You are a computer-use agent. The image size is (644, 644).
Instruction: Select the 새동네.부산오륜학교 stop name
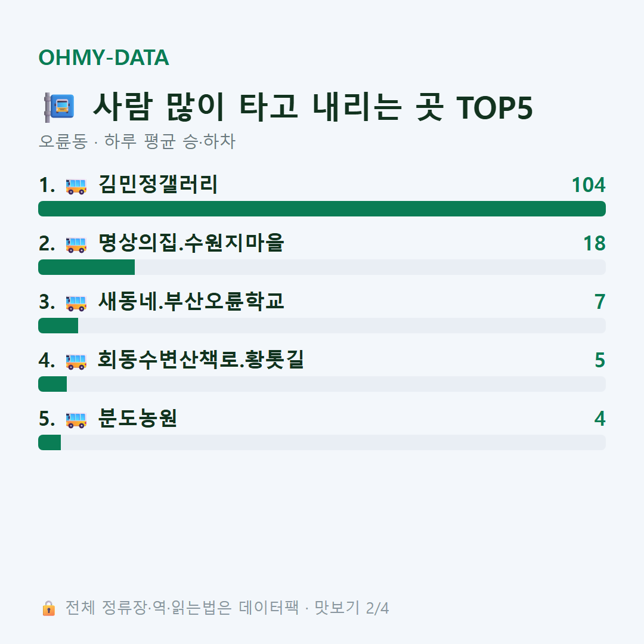tap(191, 301)
